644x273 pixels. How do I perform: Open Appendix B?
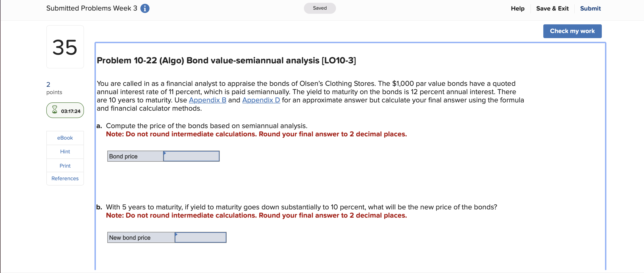[207, 100]
